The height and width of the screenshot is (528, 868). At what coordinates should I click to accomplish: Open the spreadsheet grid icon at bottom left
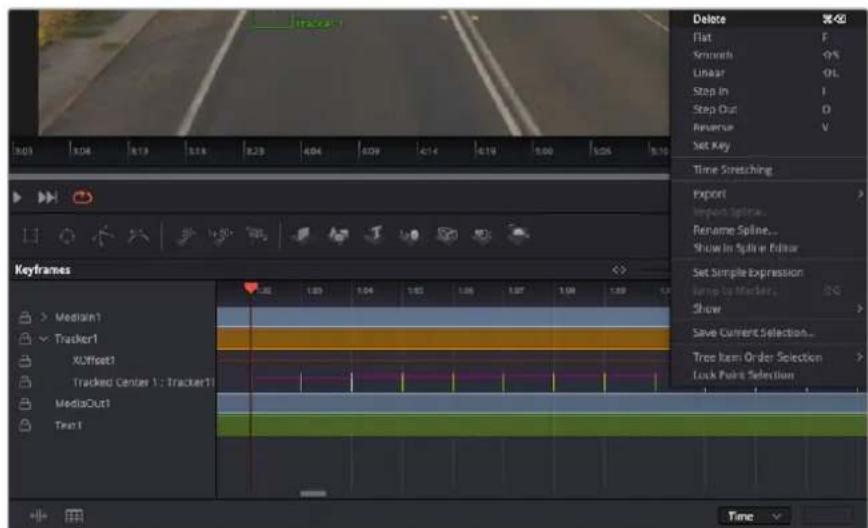[74, 516]
